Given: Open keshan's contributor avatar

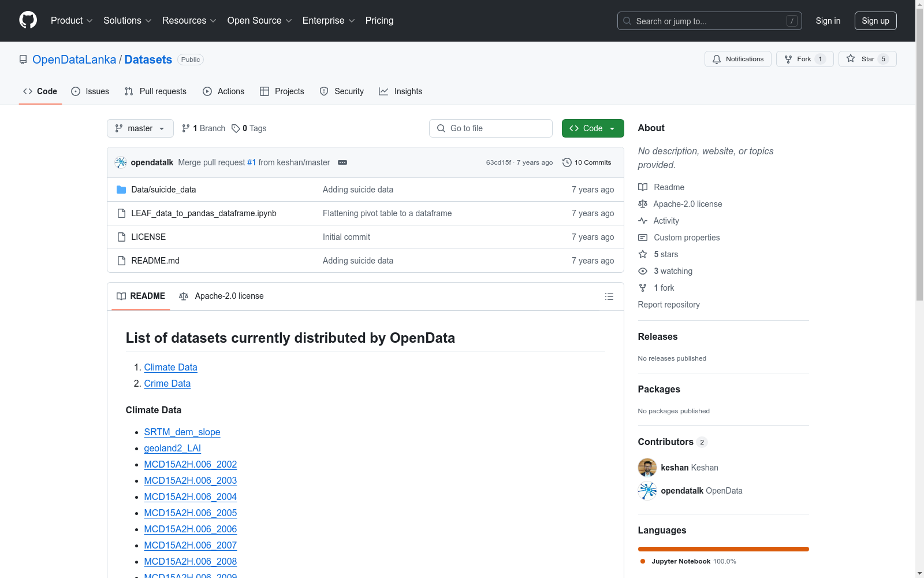Looking at the screenshot, I should click(x=647, y=468).
